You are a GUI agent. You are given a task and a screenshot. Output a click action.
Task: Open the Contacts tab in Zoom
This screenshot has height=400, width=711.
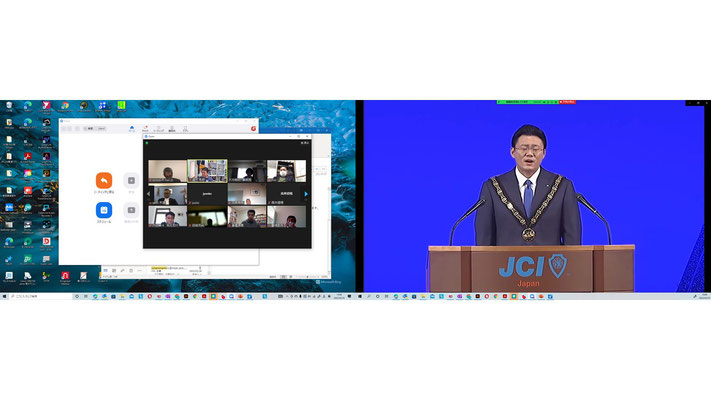pyautogui.click(x=172, y=129)
